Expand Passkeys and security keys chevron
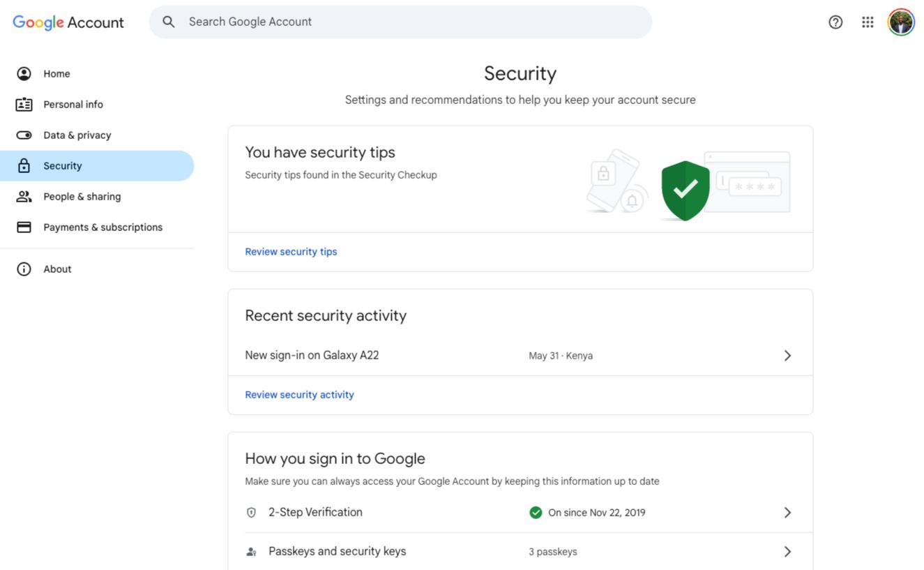This screenshot has height=570, width=924. [x=787, y=551]
